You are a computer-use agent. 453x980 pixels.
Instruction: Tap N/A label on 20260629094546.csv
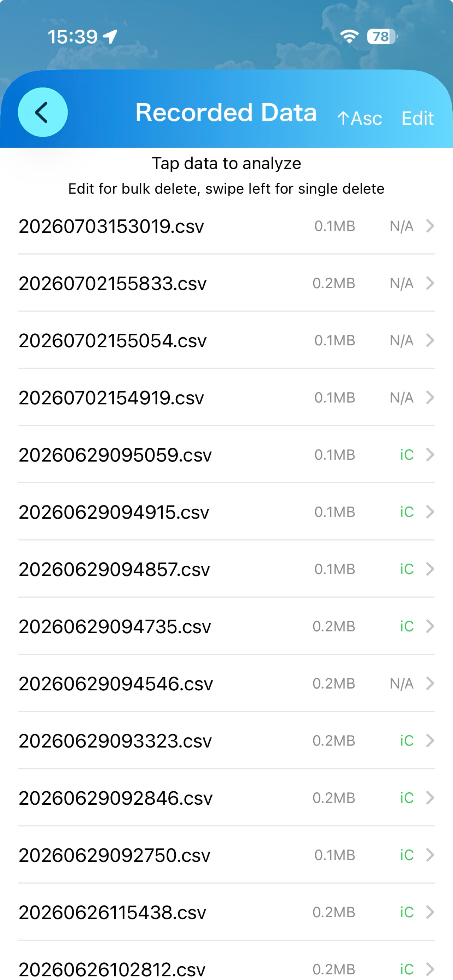[401, 684]
